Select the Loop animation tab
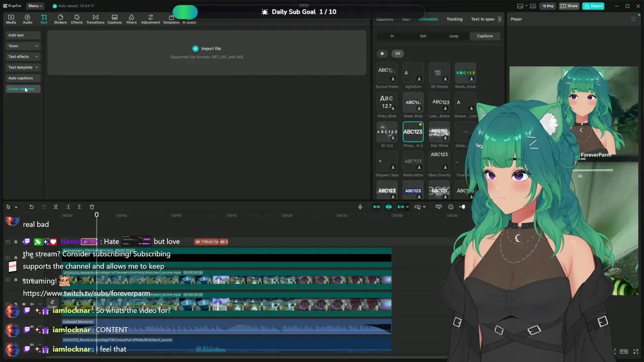Screen dimensions: 644x362 454,36
